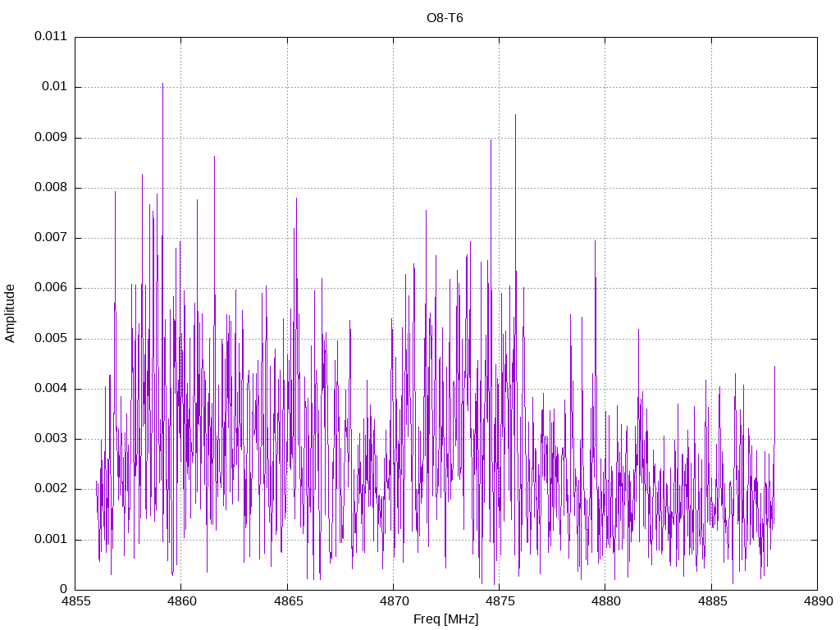The height and width of the screenshot is (630, 840).
Task: Click the 0.011 y-axis tick label
Action: pos(51,36)
